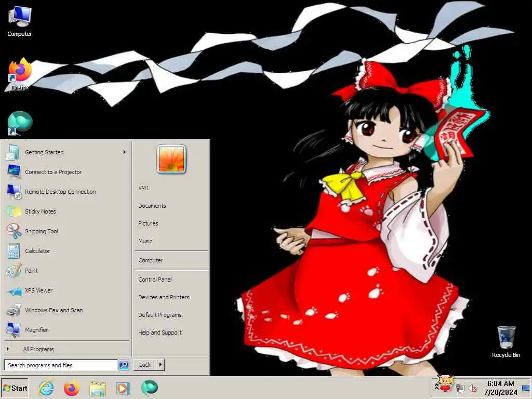
Task: Click the Calculator icon
Action: 14,251
